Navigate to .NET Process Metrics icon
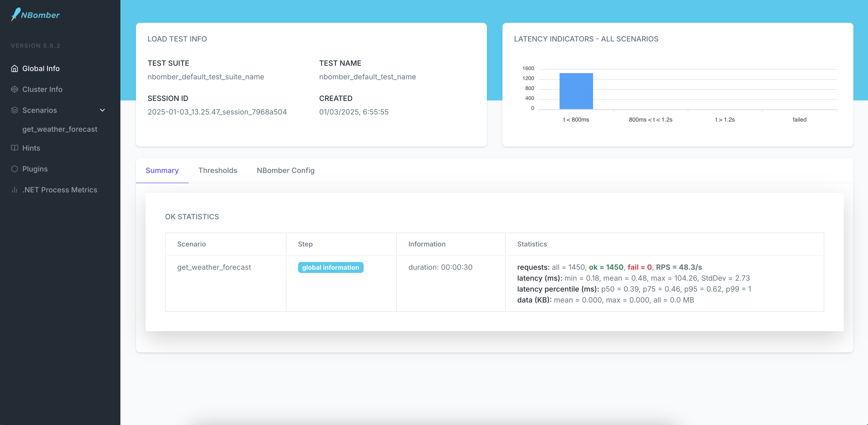Screen dimensions: 868x425 (15, 189)
